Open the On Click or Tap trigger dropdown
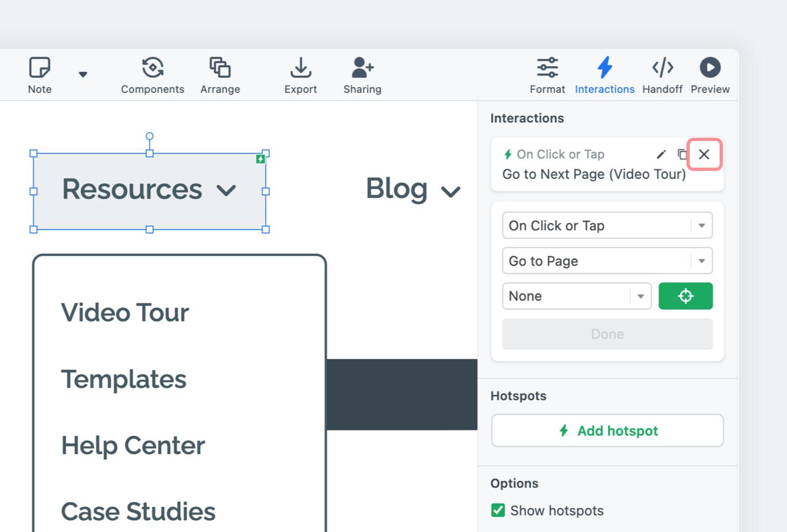The image size is (787, 532). (x=607, y=226)
